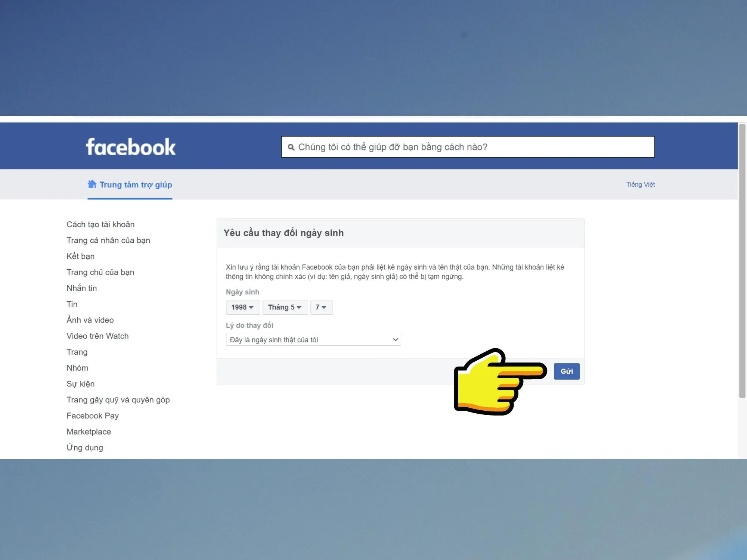Open the birth year 1998 dropdown
This screenshot has width=747, height=560.
242,307
